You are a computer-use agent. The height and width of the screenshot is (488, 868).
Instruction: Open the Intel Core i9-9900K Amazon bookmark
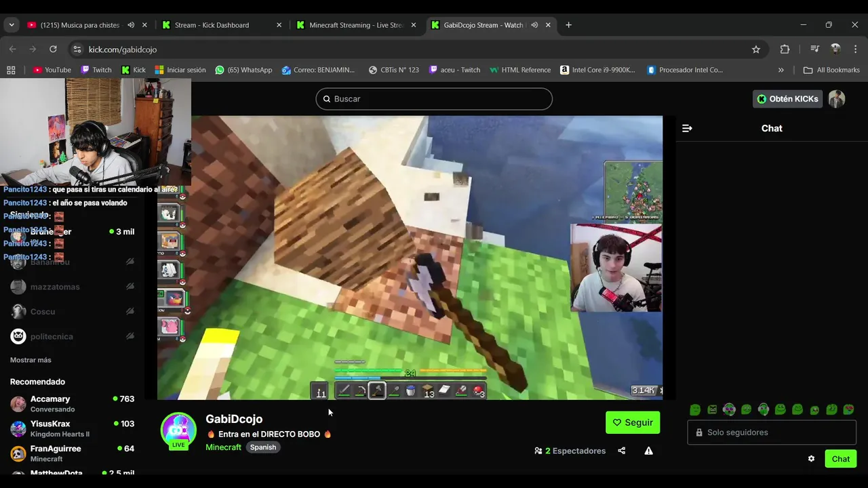click(598, 70)
